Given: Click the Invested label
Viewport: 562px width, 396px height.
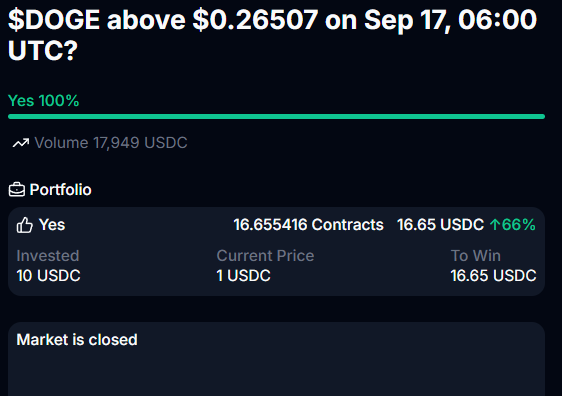Looking at the screenshot, I should [48, 256].
